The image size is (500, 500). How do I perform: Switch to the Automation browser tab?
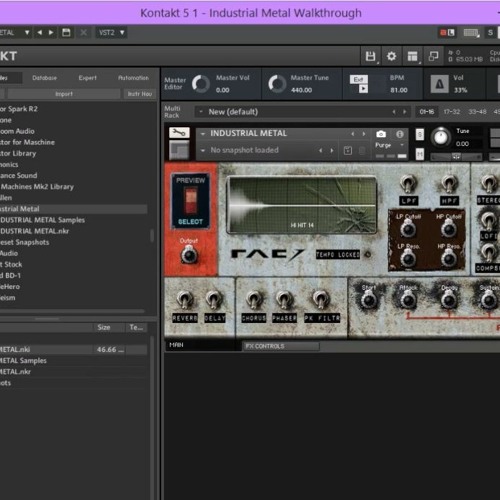click(133, 78)
